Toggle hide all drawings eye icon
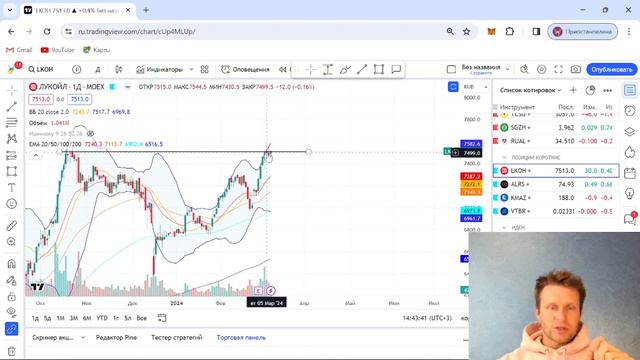Viewport: 640px width, 360px height. (x=12, y=312)
